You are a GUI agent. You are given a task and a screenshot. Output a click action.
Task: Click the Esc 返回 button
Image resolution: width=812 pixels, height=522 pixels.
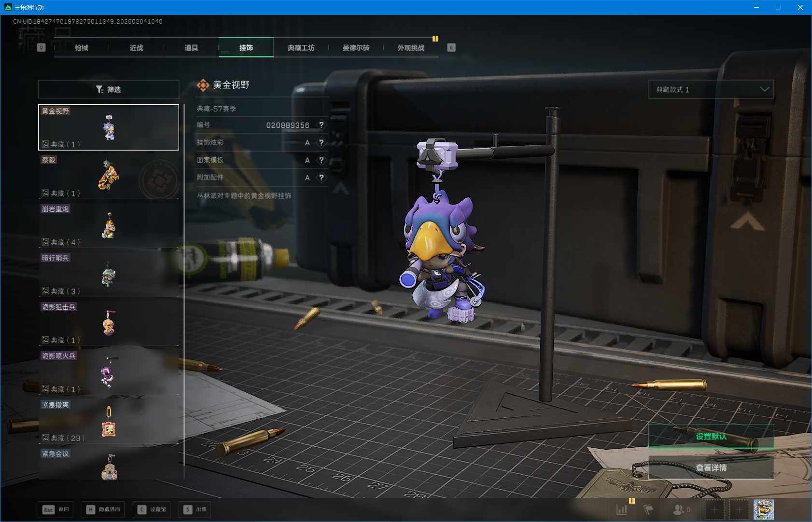pyautogui.click(x=56, y=509)
